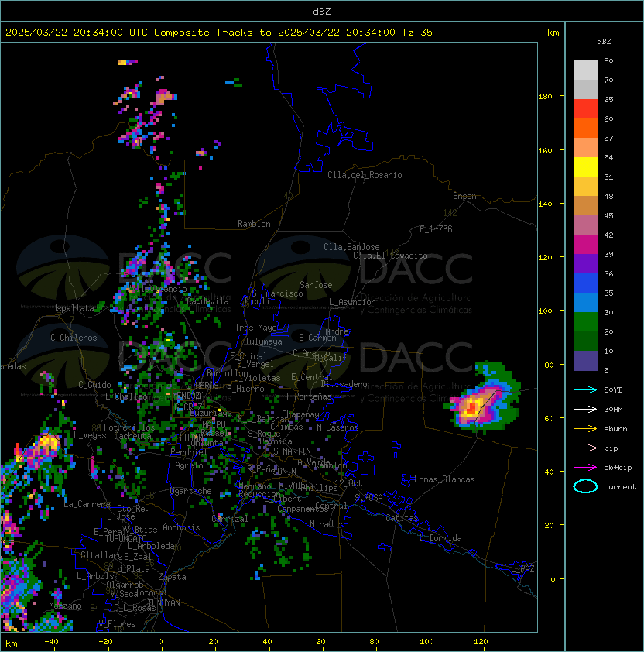Select the red 60-65 dBZ color band
The height and width of the screenshot is (652, 644).
tap(585, 109)
